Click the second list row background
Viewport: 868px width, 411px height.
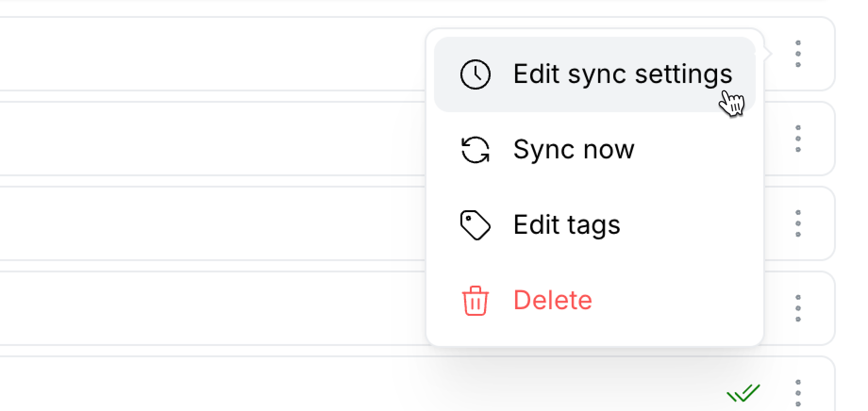click(212, 138)
